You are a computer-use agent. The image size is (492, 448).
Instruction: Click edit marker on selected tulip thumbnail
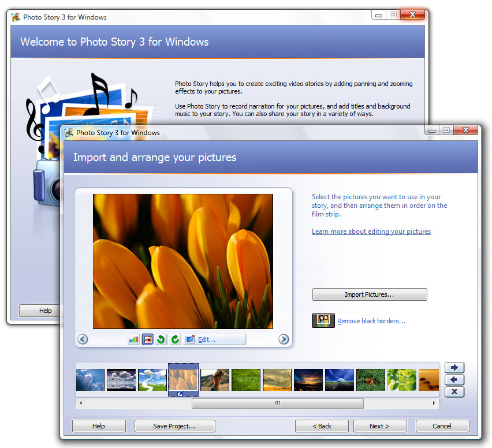coord(180,394)
